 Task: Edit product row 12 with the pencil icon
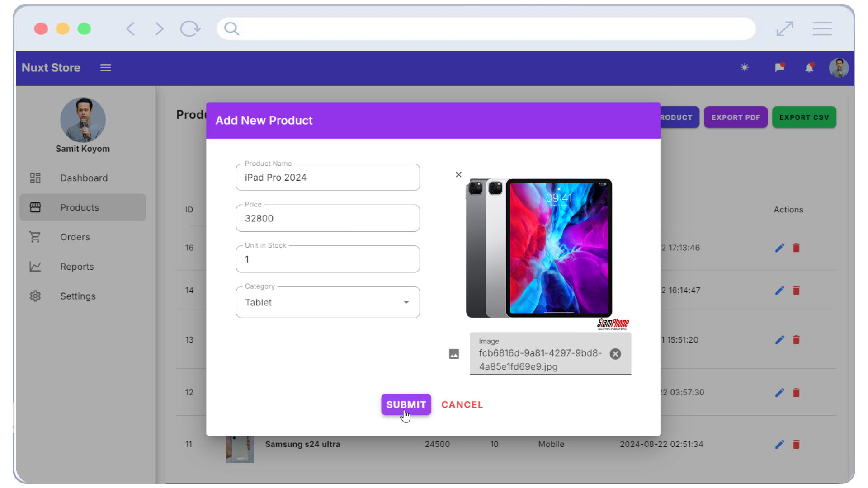[x=779, y=393]
